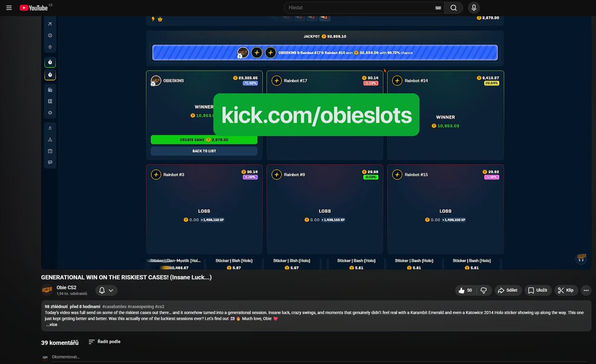Click the kick.com/obieslots green overlay

[316, 115]
